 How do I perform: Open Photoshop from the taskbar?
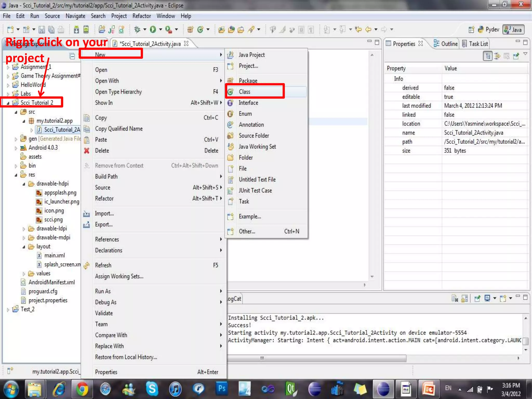coord(222,388)
